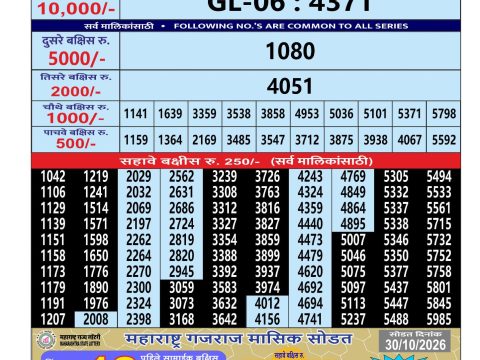Click sixth prize number 5488
This screenshot has height=360, width=480.
(x=396, y=319)
